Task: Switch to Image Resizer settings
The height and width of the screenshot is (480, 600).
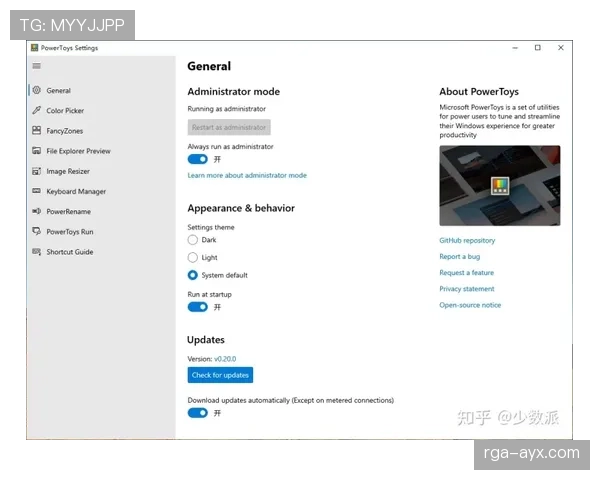Action: pos(101,171)
